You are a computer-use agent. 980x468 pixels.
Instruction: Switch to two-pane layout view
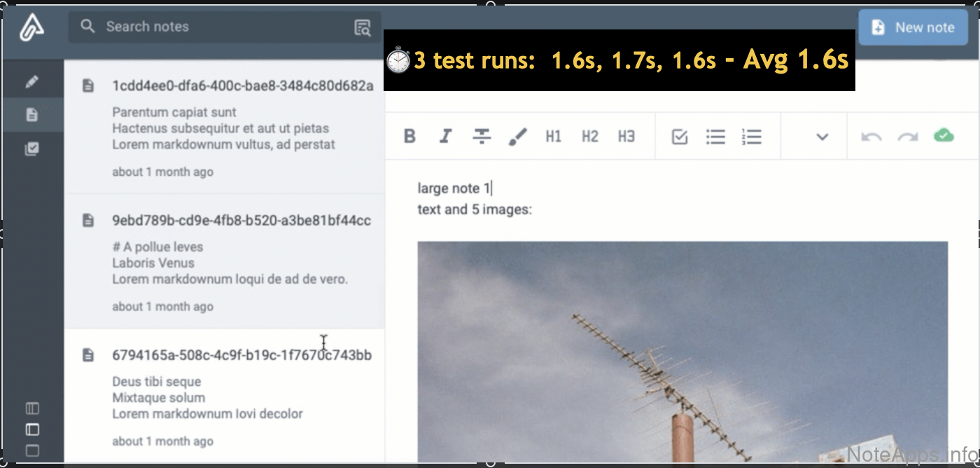click(32, 429)
